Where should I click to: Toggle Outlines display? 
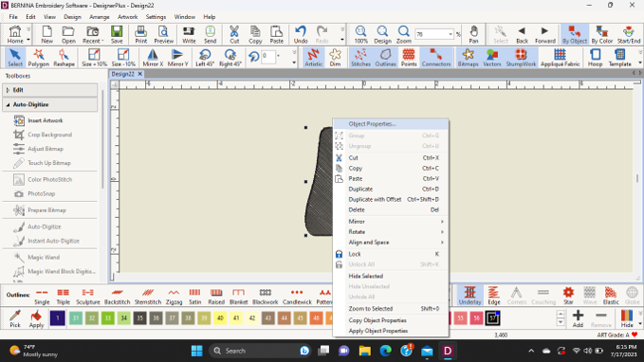385,58
